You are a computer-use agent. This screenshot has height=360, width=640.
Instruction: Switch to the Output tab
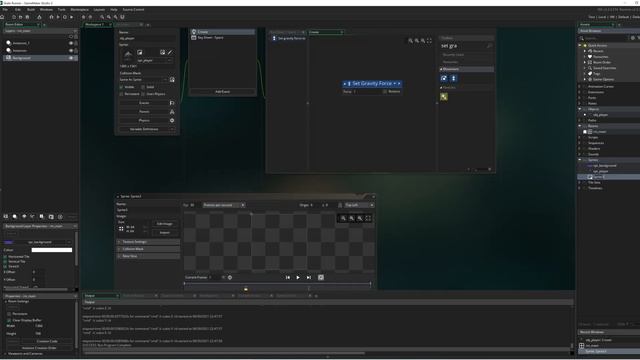pyautogui.click(x=101, y=296)
